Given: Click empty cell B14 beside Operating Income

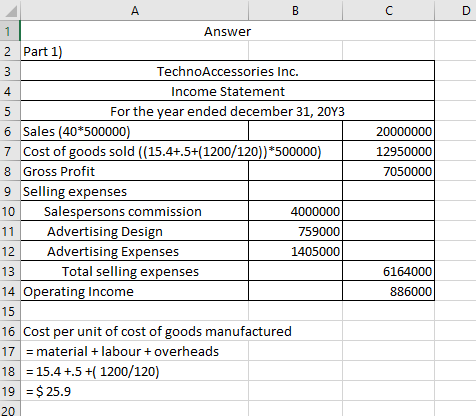Looking at the screenshot, I should pyautogui.click(x=295, y=291).
